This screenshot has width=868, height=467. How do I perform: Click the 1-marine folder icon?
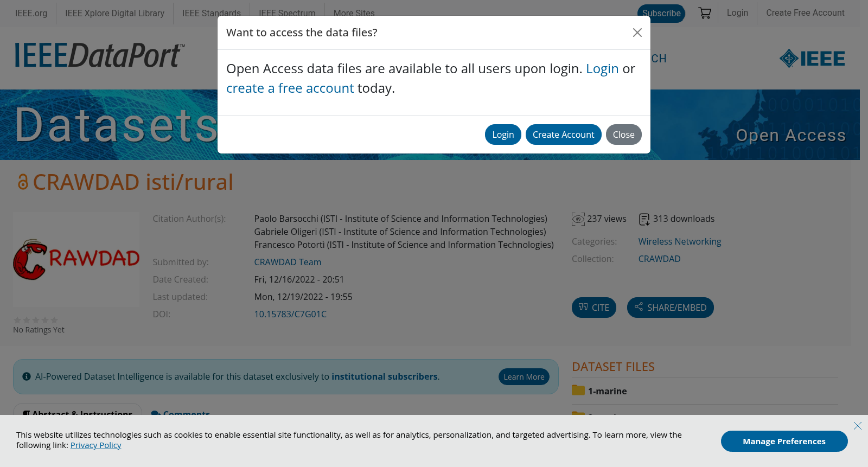578,391
